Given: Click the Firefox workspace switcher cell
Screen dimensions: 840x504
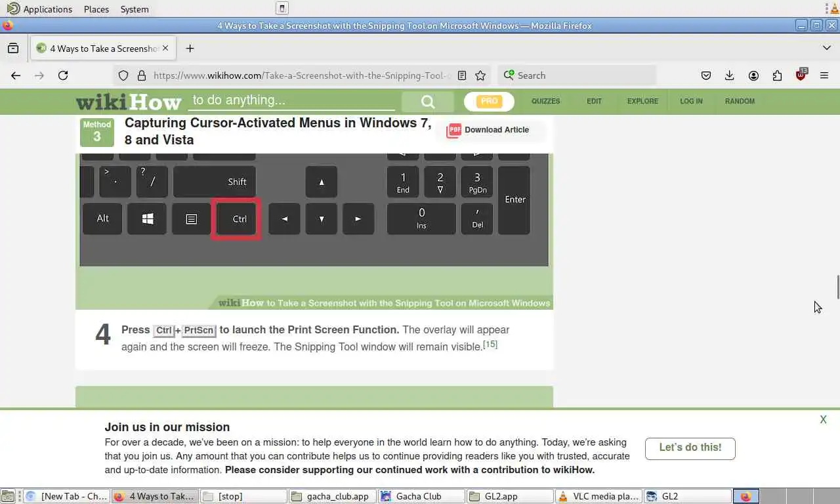Looking at the screenshot, I should click(x=746, y=496).
